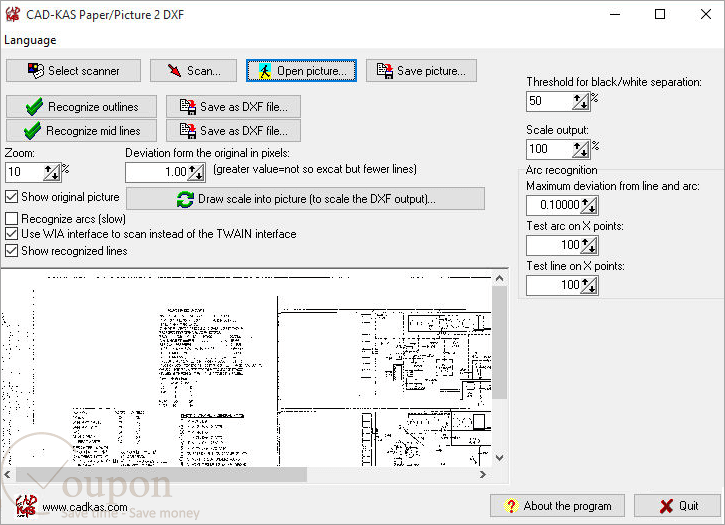
Task: Click the Deviation from original field
Action: [156, 172]
